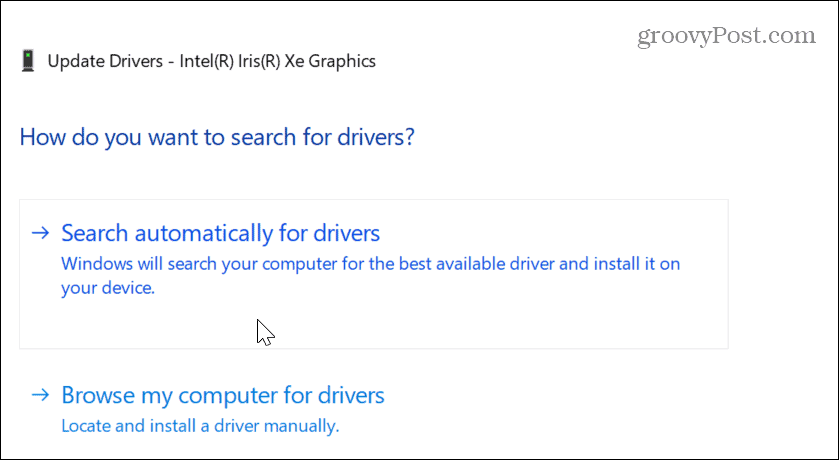Click the Update Drivers window title text
Viewport: 839px width, 460px height.
(x=211, y=62)
